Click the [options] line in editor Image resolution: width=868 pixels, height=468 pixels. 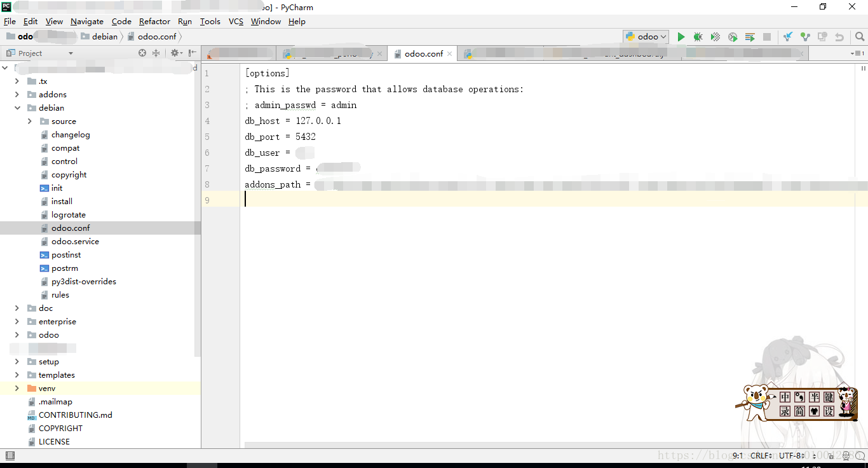coord(267,73)
